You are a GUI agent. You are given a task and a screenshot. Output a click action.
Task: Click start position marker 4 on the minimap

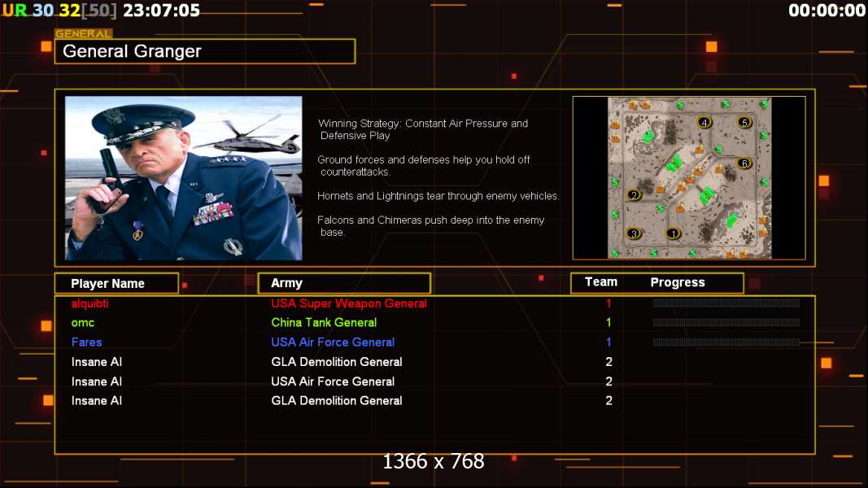click(704, 122)
